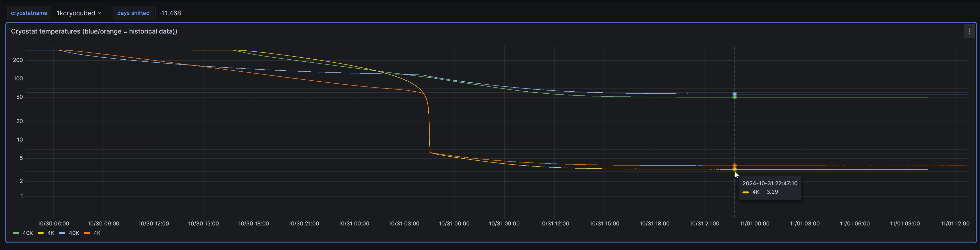Screen dimensions: 980x250
Task: Click the 11/01 12:00 time axis label
Action: click(x=955, y=224)
